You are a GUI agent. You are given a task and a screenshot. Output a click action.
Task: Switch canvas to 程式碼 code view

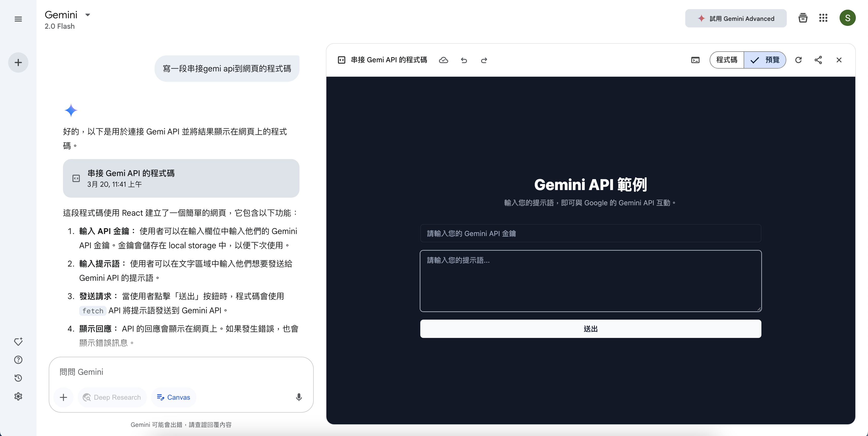(726, 60)
